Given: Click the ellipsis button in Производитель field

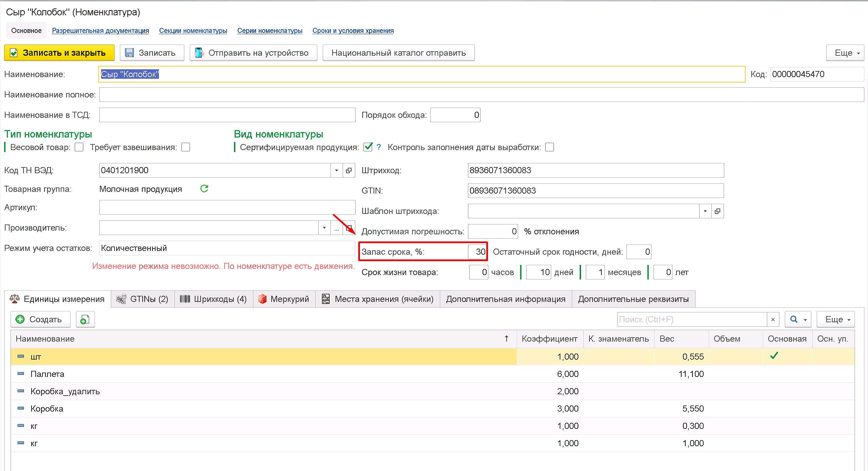Looking at the screenshot, I should point(337,228).
